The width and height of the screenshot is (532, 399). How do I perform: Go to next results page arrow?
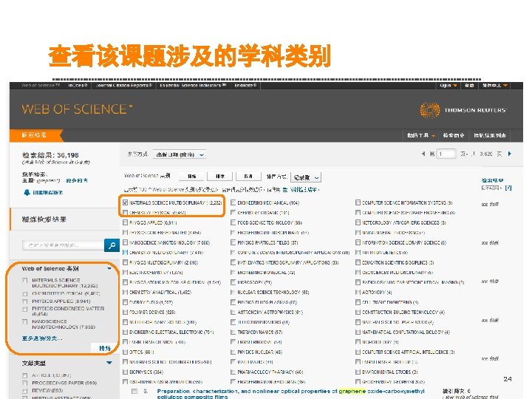click(510, 154)
